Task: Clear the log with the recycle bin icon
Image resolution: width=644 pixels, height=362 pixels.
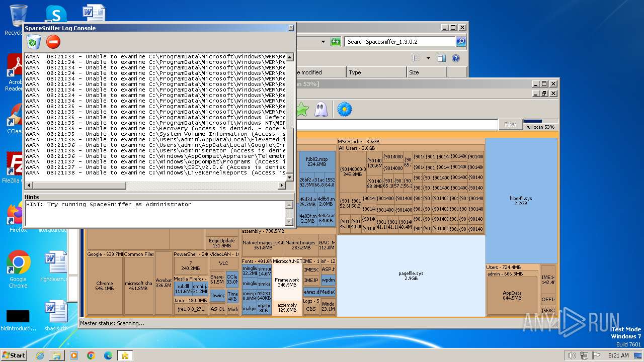Action: pos(34,42)
